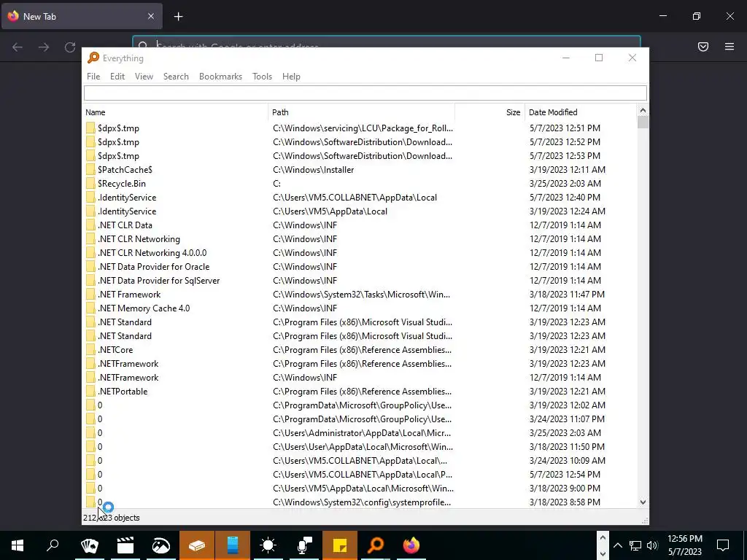747x560 pixels.
Task: Open a new Firefox tab with plus button
Action: point(178,17)
